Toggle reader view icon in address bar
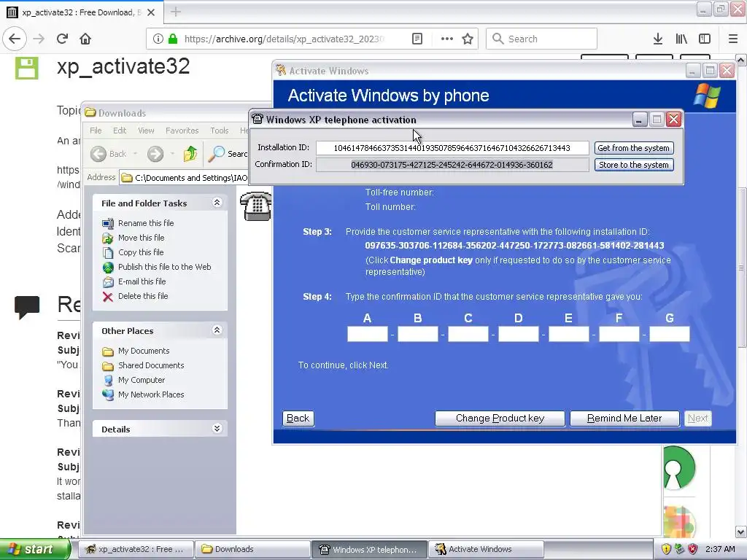 pyautogui.click(x=417, y=39)
